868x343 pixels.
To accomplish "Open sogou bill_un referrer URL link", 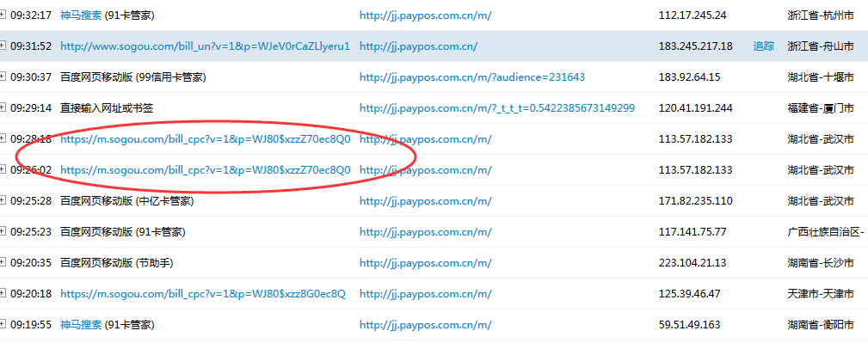I will click(x=206, y=46).
